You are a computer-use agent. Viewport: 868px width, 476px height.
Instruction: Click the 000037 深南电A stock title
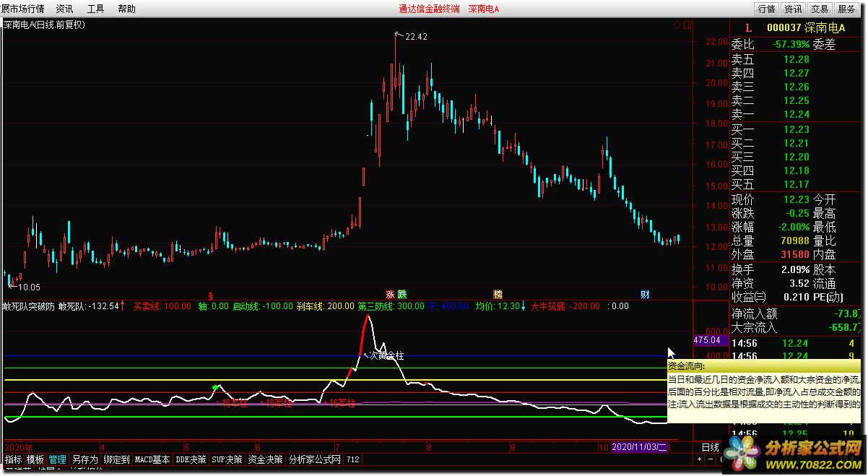click(807, 28)
